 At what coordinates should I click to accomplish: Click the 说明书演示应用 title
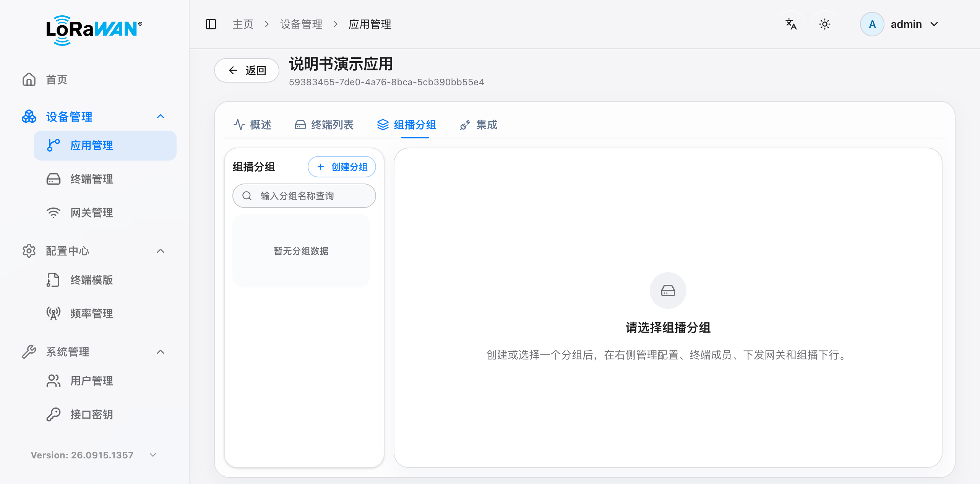pos(341,64)
